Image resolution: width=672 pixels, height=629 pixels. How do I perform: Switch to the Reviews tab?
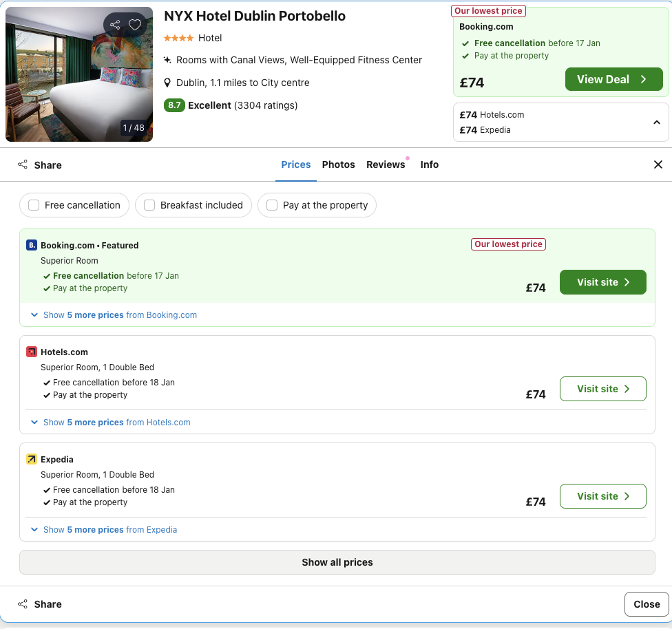386,164
